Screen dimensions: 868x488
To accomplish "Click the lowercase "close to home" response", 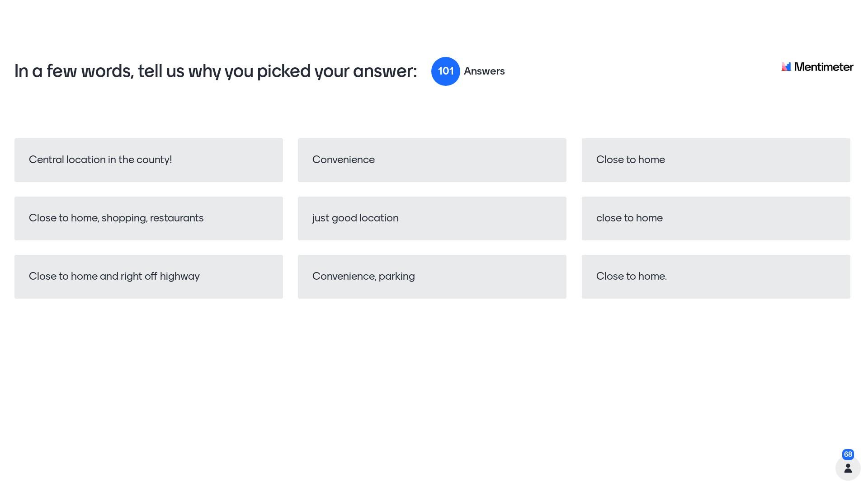I will [716, 218].
